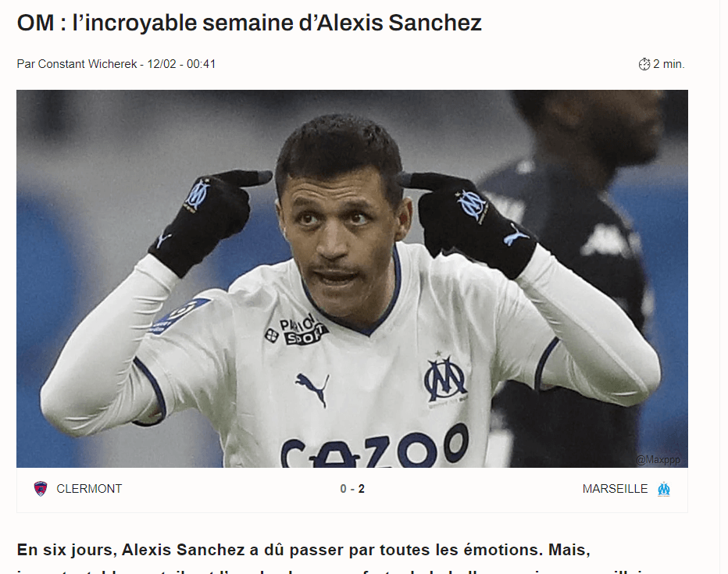This screenshot has width=728, height=574.
Task: Click the Ligue 1 sleeve patch
Action: (x=180, y=315)
